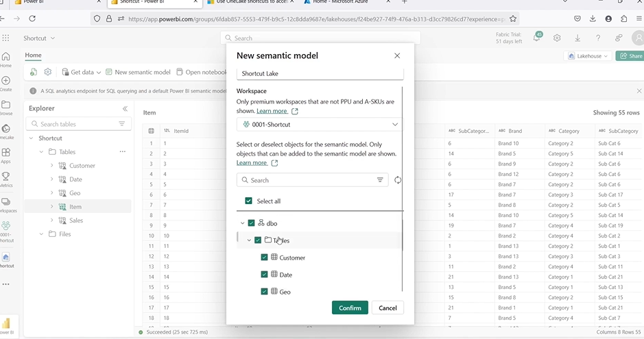Toggle the Select all checkbox
This screenshot has width=644, height=339.
tap(248, 201)
